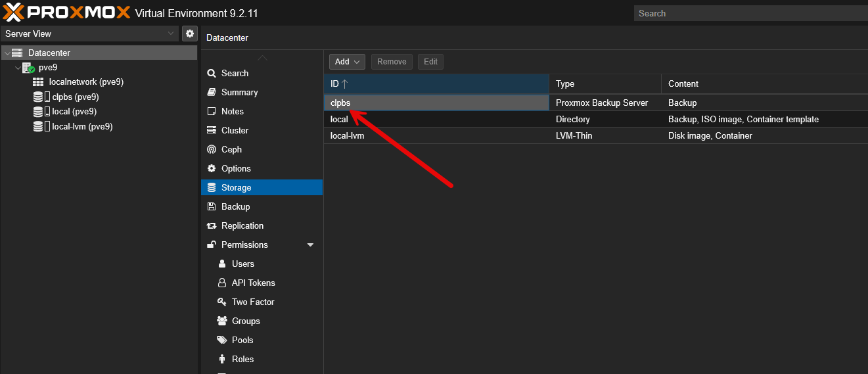Click the Replication arrows icon
This screenshot has width=868, height=374.
[x=212, y=225]
